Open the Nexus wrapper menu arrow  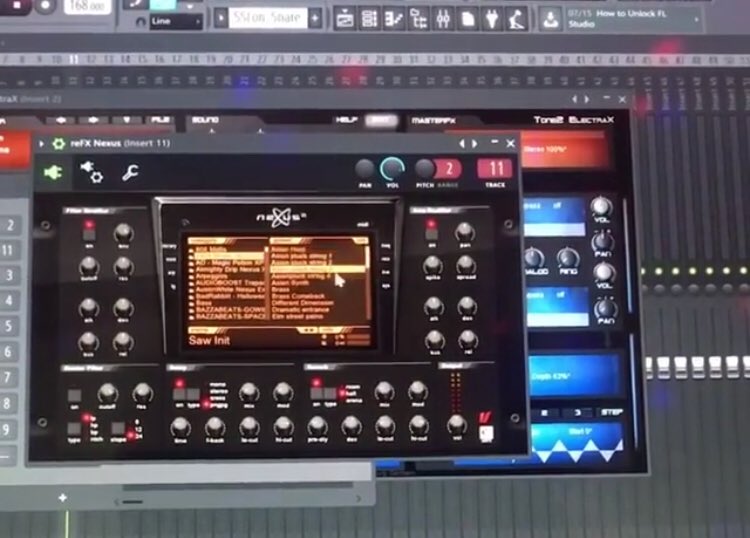pyautogui.click(x=42, y=143)
